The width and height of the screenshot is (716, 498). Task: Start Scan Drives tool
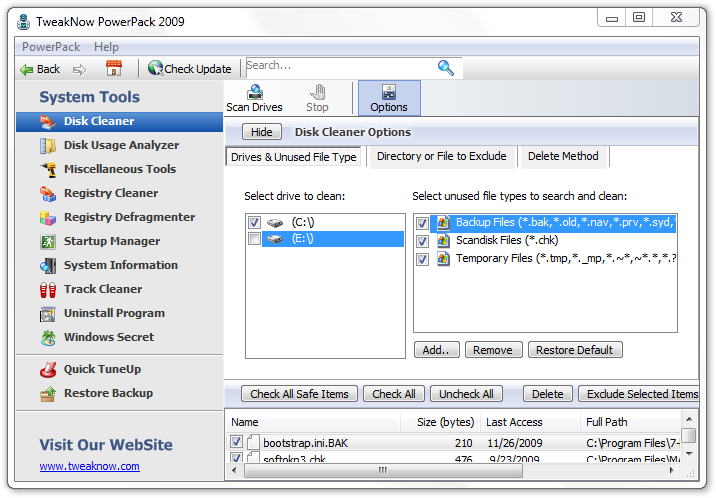(254, 98)
